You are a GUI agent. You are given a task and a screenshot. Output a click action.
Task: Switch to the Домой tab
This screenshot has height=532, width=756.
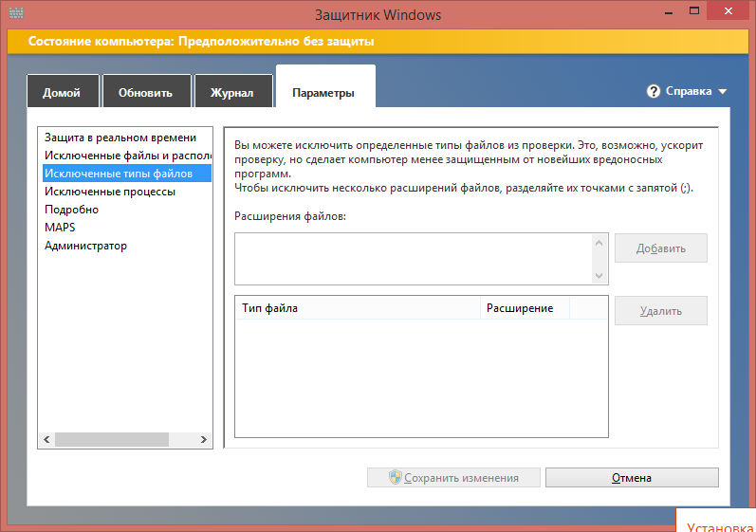[63, 91]
